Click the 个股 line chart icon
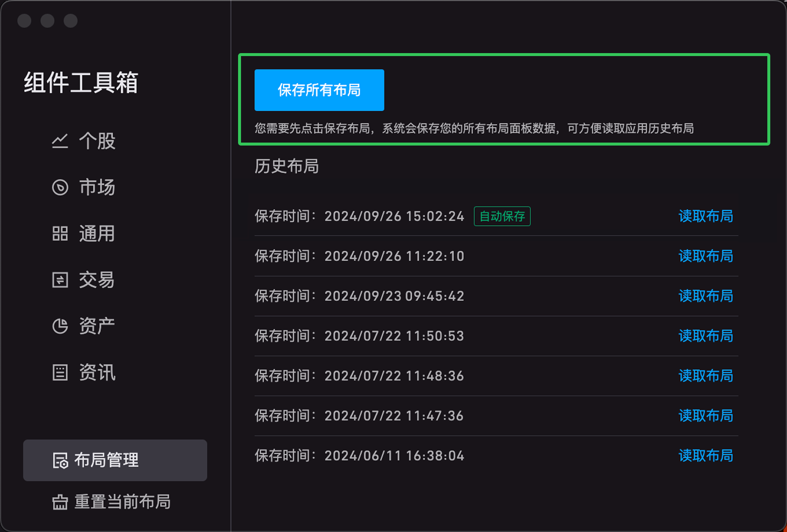Viewport: 787px width, 532px height. point(60,141)
